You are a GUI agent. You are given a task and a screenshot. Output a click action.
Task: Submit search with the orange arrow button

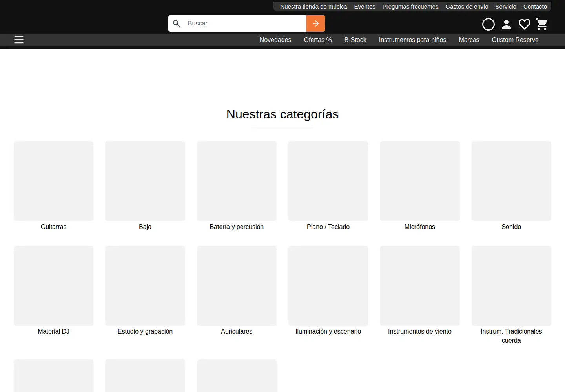[x=316, y=24]
